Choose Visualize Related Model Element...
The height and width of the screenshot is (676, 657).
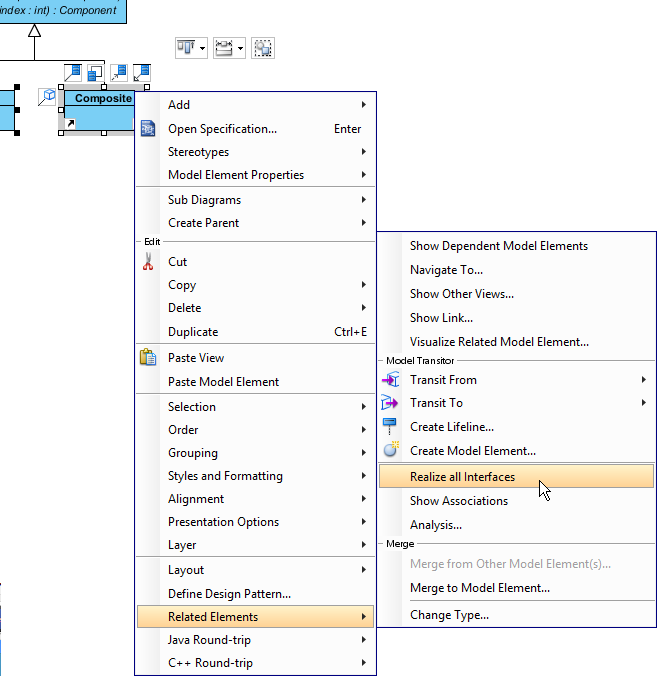pos(516,342)
